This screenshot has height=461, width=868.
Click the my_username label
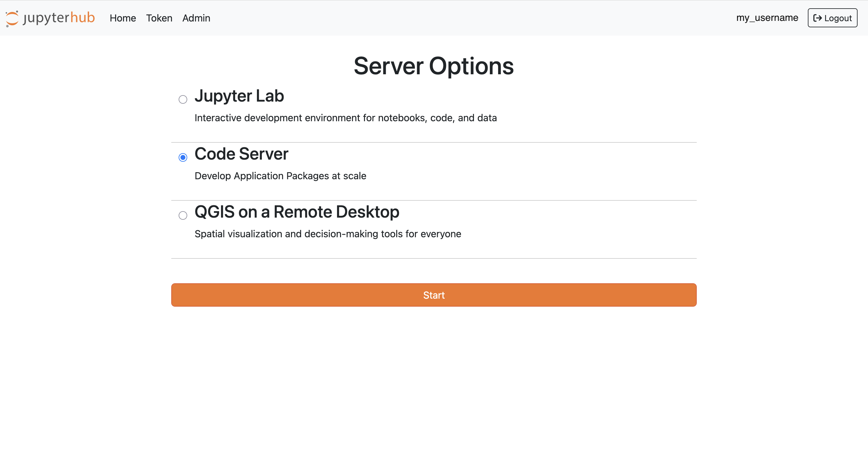(x=767, y=17)
